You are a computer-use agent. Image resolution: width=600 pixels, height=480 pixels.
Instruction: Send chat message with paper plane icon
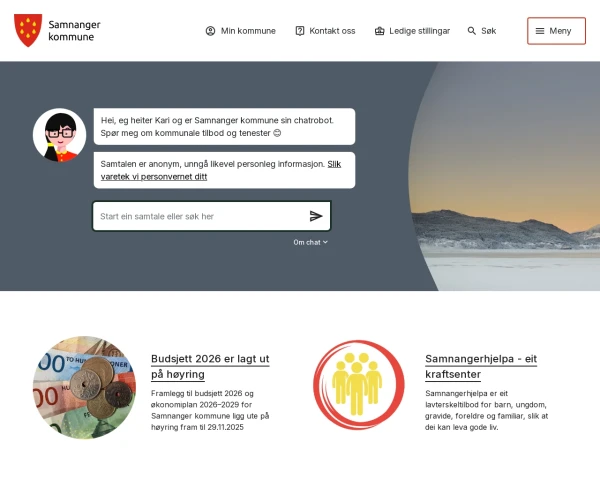(x=316, y=216)
